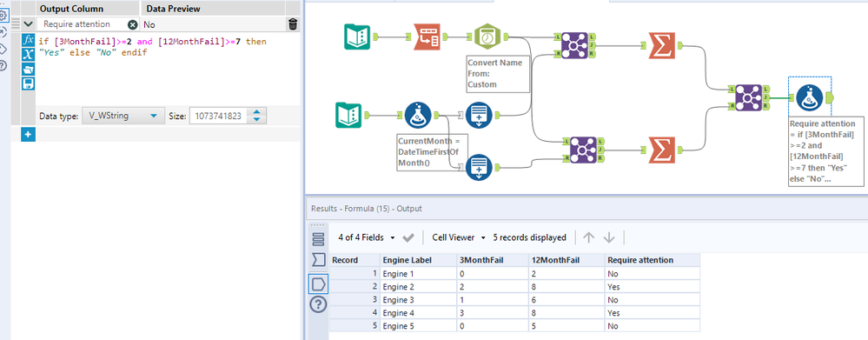This screenshot has height=340, width=868.
Task: Clear the Require attention column name
Action: 133,24
